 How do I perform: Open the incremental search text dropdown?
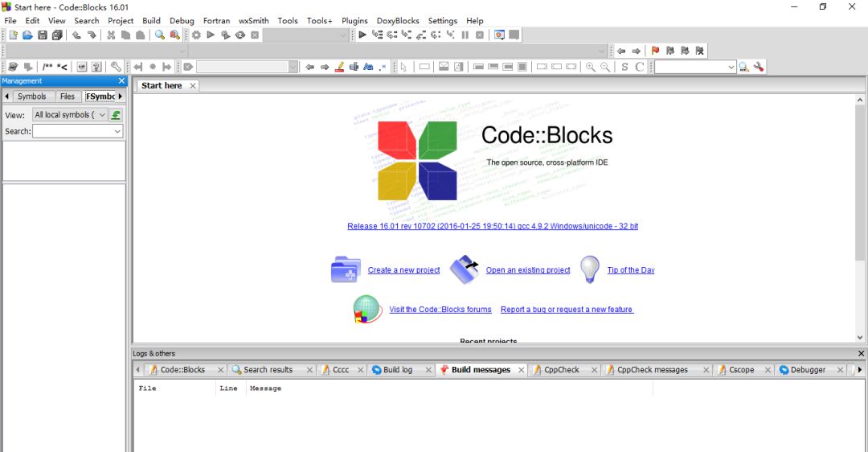[293, 67]
